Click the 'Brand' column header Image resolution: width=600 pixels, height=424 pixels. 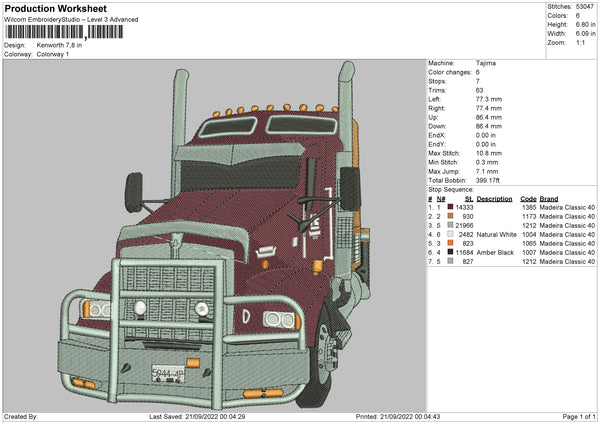coord(549,199)
